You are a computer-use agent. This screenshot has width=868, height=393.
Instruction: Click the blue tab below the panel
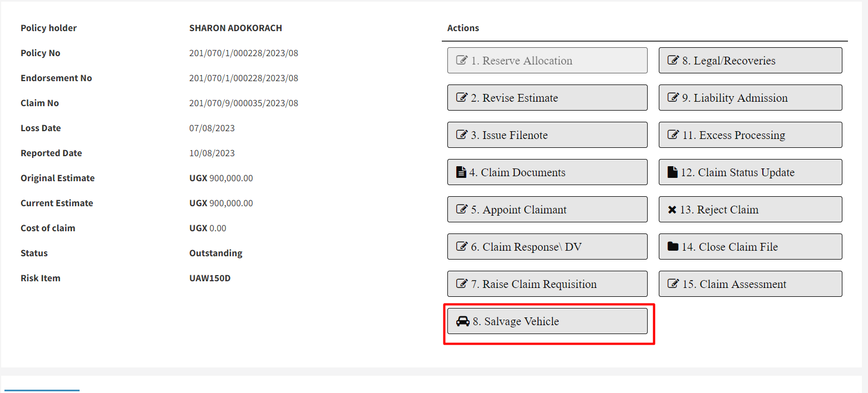42,390
